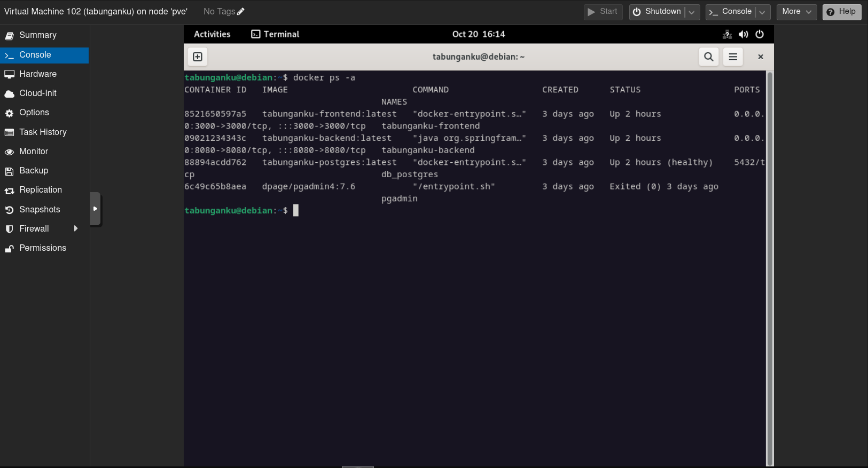868x468 pixels.
Task: Click the Shutdown button
Action: click(x=658, y=12)
